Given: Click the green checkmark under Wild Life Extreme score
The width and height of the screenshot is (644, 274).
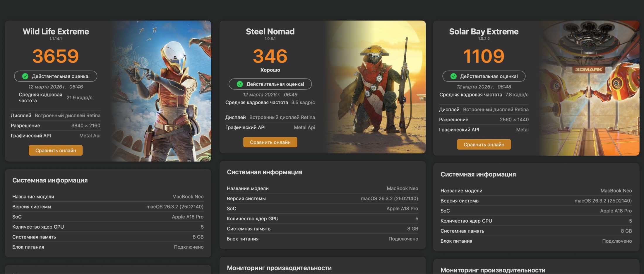Looking at the screenshot, I should click(25, 76).
